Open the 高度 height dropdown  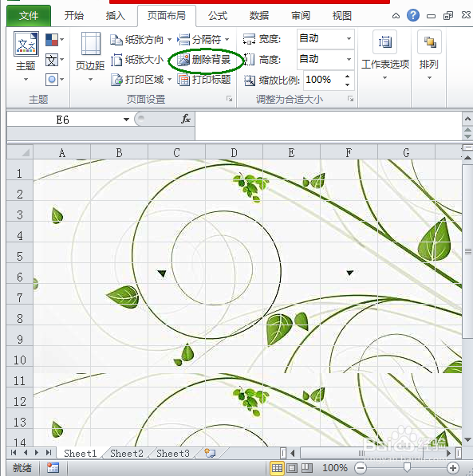pos(349,59)
